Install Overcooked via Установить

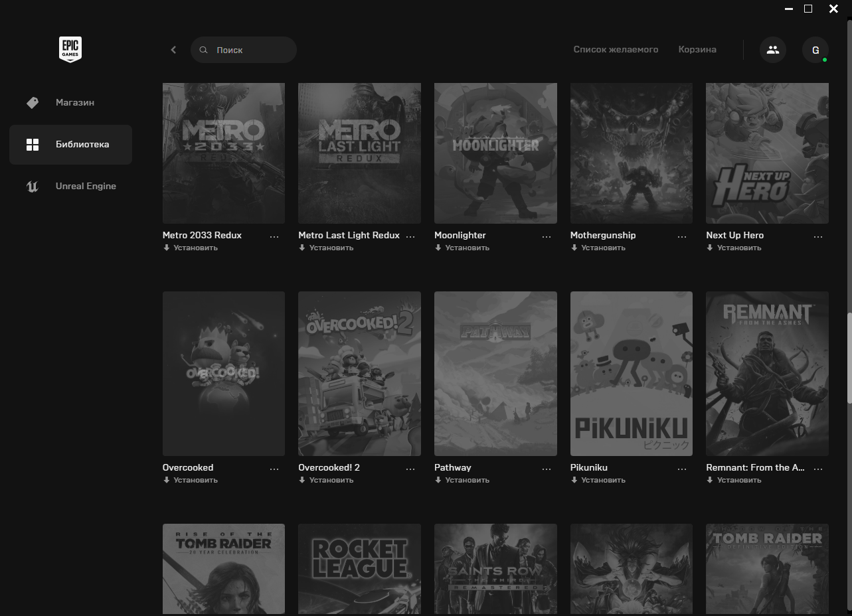click(191, 480)
